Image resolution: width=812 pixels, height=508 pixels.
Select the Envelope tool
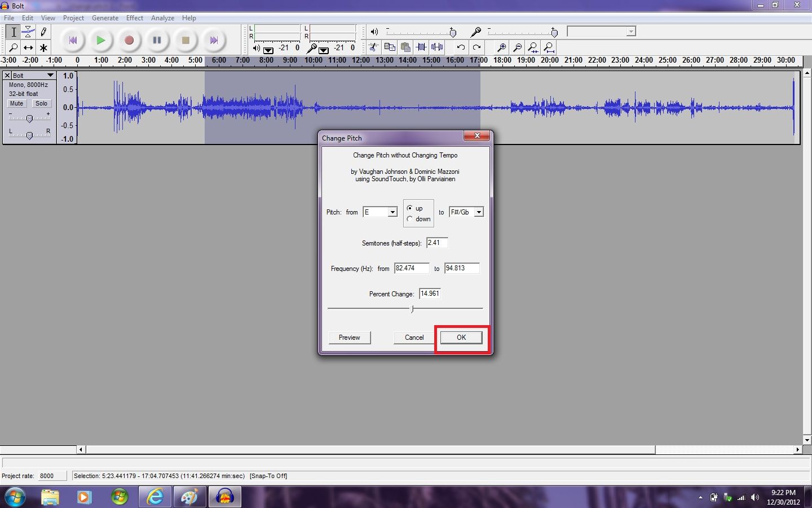click(28, 32)
